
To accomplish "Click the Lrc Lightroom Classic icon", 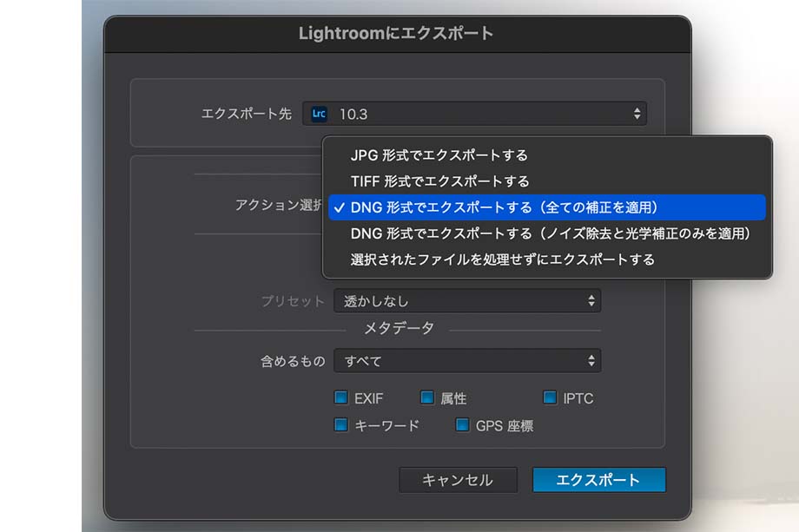I will point(319,114).
